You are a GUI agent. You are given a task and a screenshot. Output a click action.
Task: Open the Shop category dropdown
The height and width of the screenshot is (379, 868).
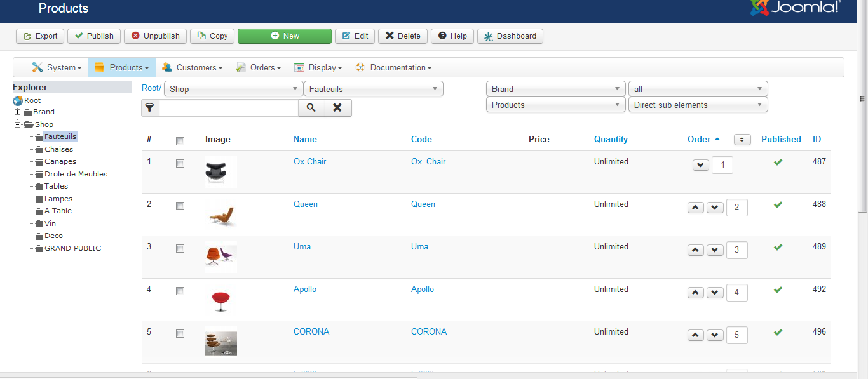coord(233,89)
